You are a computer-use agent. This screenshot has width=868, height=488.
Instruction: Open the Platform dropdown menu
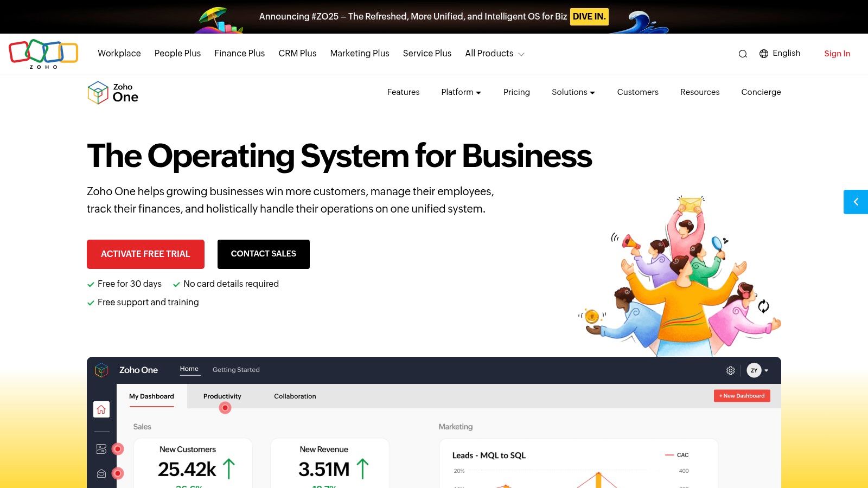(461, 92)
